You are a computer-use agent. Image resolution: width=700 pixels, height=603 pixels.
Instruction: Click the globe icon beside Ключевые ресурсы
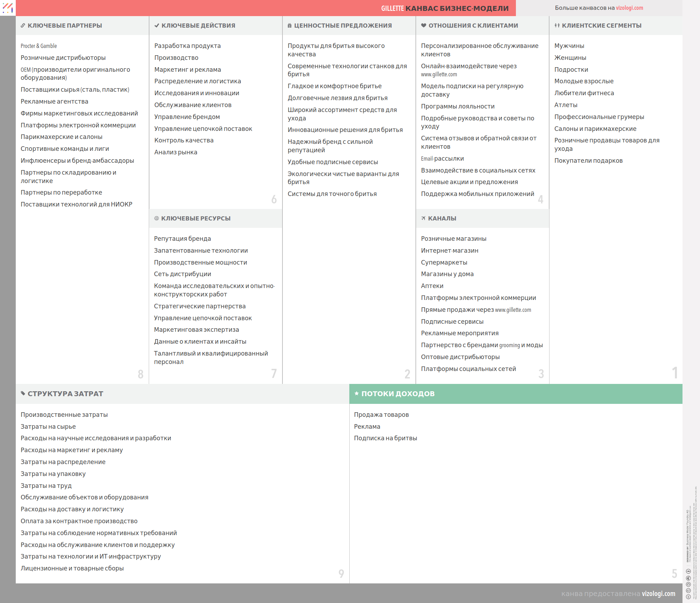tap(156, 218)
